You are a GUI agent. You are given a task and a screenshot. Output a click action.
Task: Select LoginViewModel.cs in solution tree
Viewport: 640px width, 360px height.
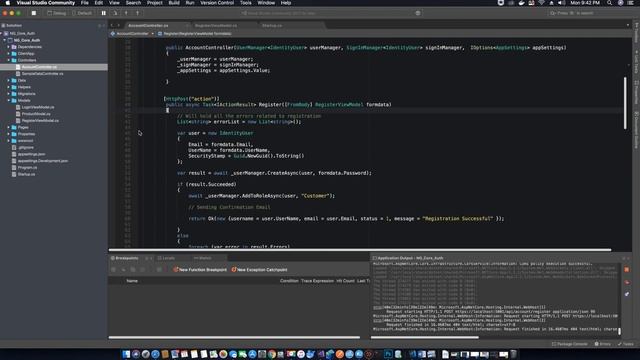click(38, 107)
